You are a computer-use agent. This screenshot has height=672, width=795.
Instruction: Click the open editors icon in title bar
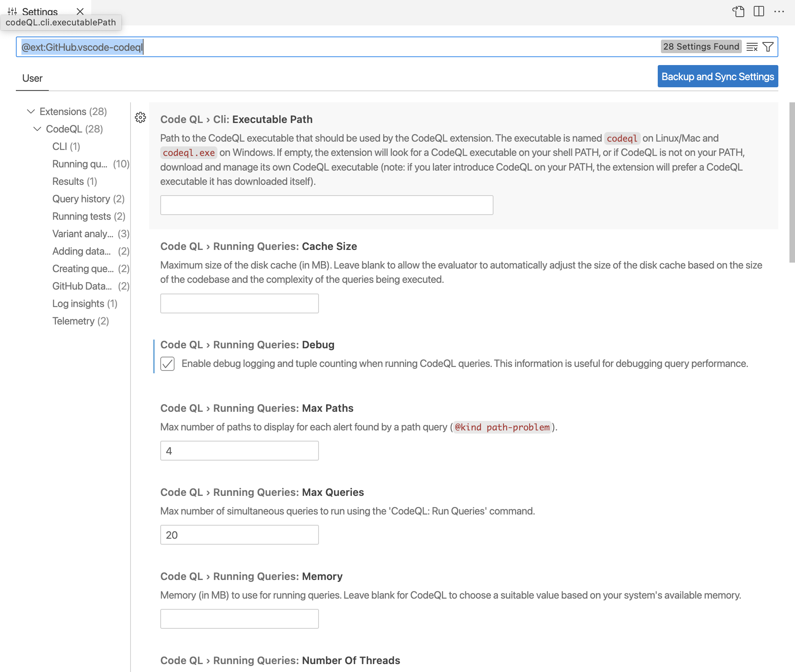[x=738, y=12]
